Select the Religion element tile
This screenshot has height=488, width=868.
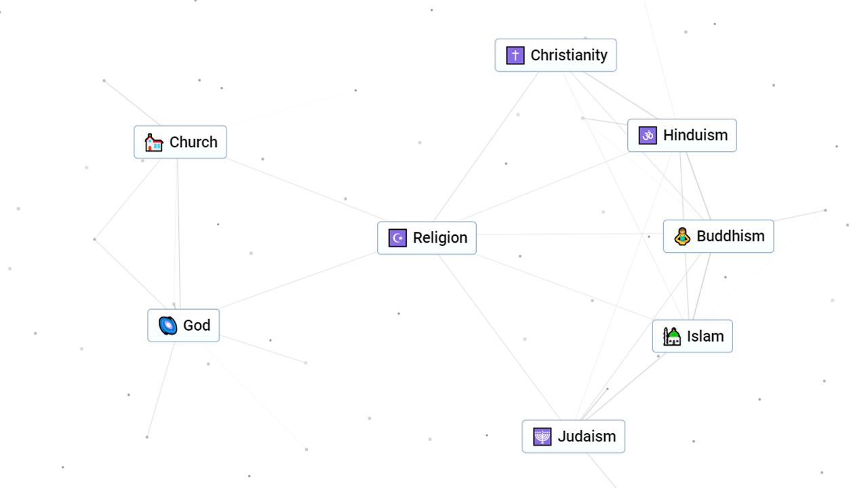click(x=427, y=238)
